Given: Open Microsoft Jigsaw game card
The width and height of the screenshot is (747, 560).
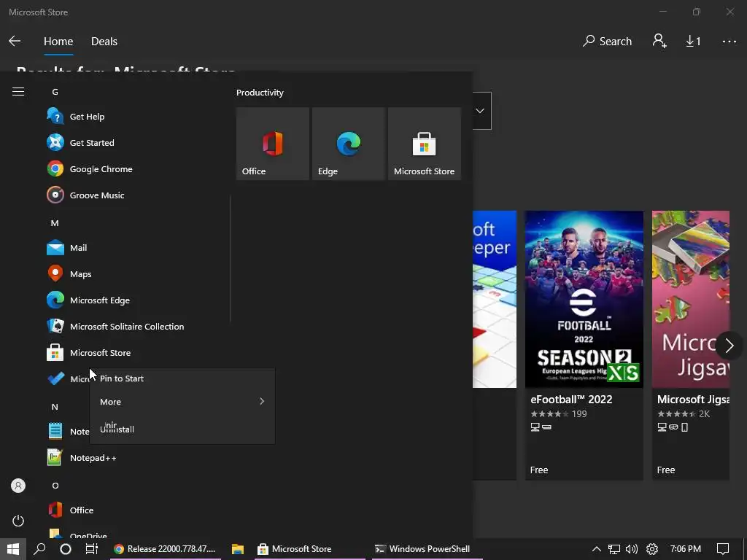Looking at the screenshot, I should coord(691,345).
